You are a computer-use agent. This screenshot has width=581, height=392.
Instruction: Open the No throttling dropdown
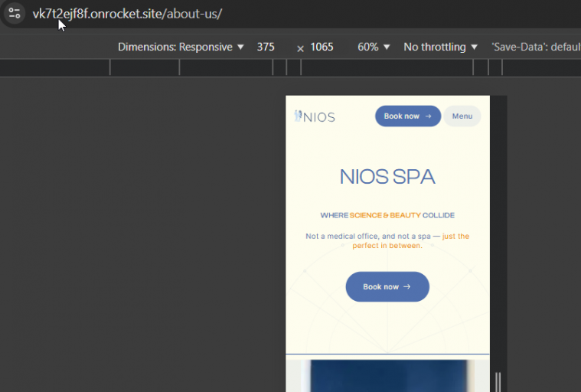[440, 47]
